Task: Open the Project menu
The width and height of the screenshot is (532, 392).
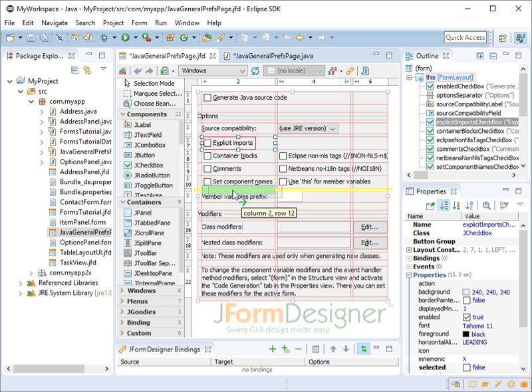Action: (113, 23)
